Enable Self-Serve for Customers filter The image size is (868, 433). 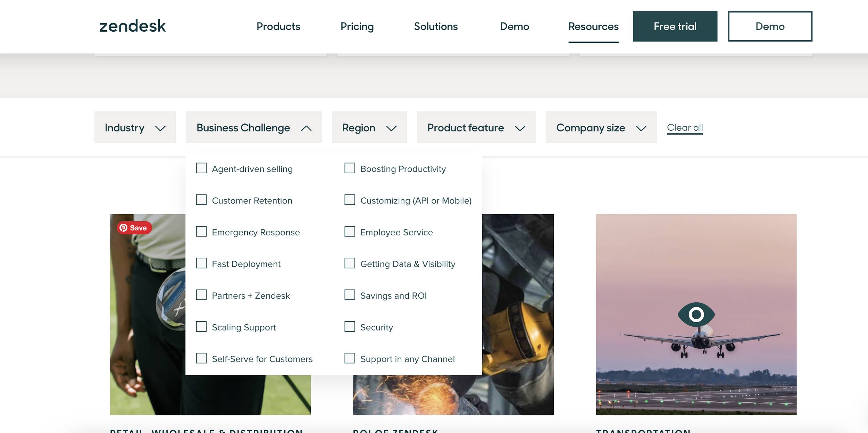(201, 358)
